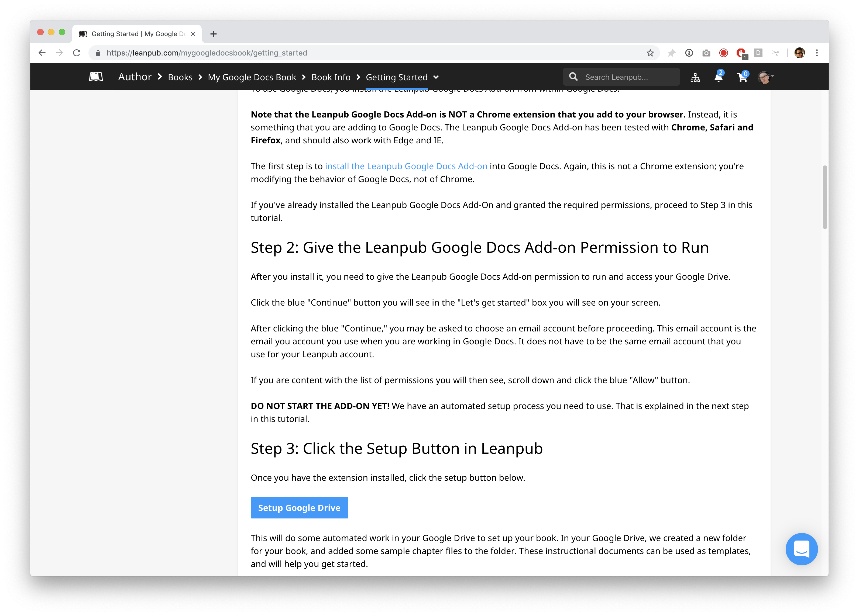Expand the Getting Started dropdown chevron

pyautogui.click(x=436, y=77)
